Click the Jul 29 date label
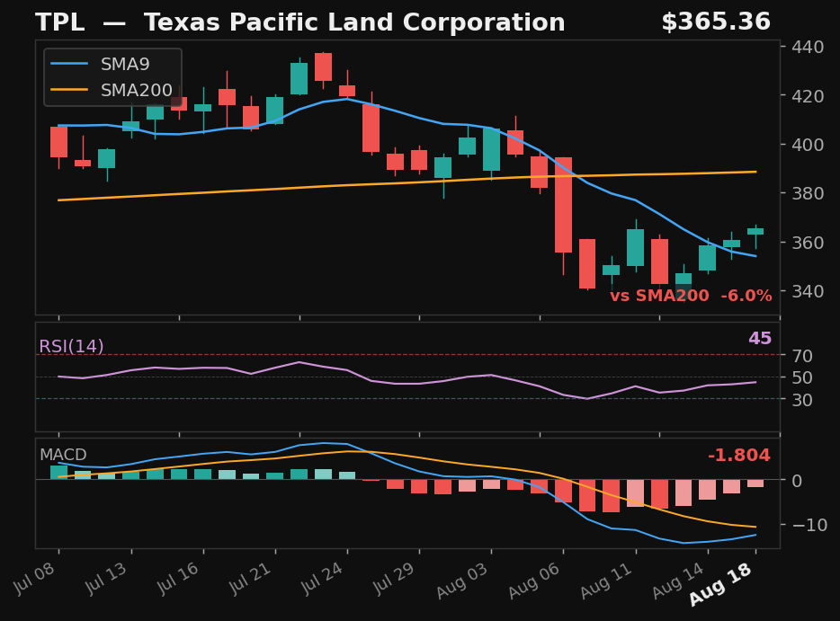Image resolution: width=840 pixels, height=621 pixels. point(394,579)
